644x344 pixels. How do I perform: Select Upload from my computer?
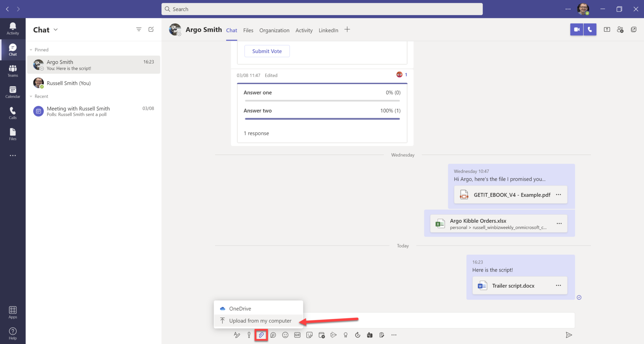[260, 320]
